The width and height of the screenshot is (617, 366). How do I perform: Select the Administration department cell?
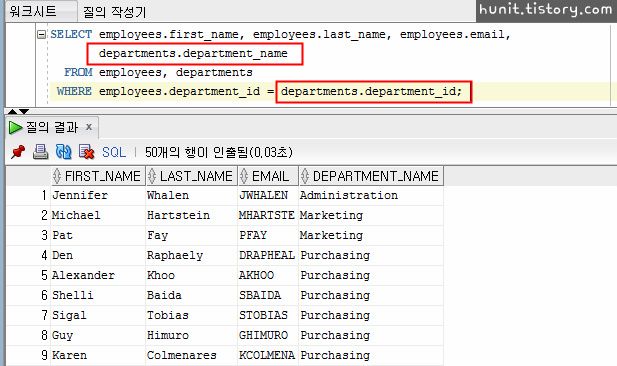point(371,195)
